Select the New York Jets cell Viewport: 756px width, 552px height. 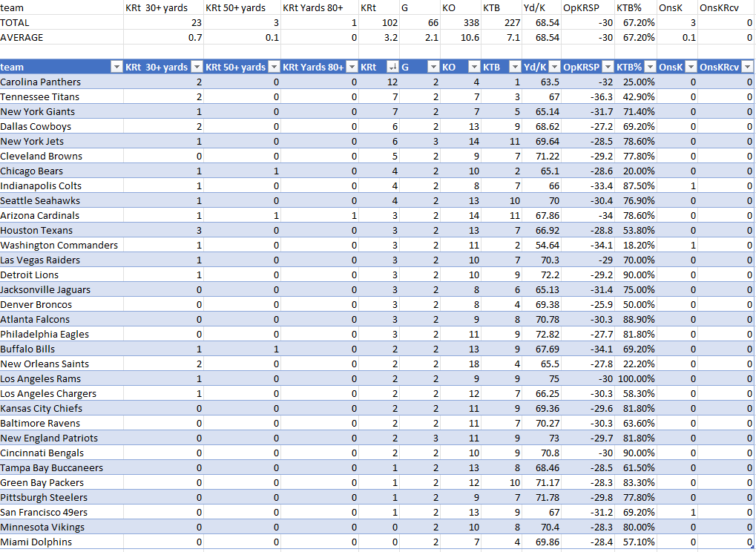(62, 141)
